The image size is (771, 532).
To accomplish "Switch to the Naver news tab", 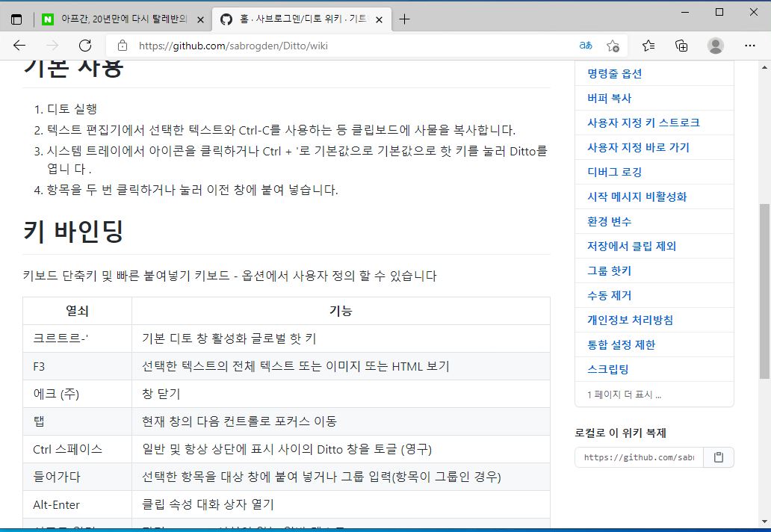I will (x=123, y=19).
